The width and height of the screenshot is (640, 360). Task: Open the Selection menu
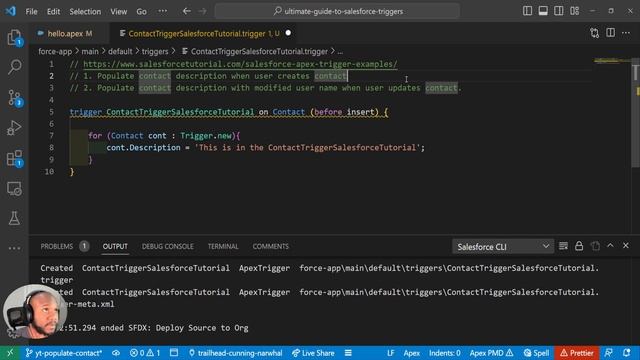coord(85,11)
